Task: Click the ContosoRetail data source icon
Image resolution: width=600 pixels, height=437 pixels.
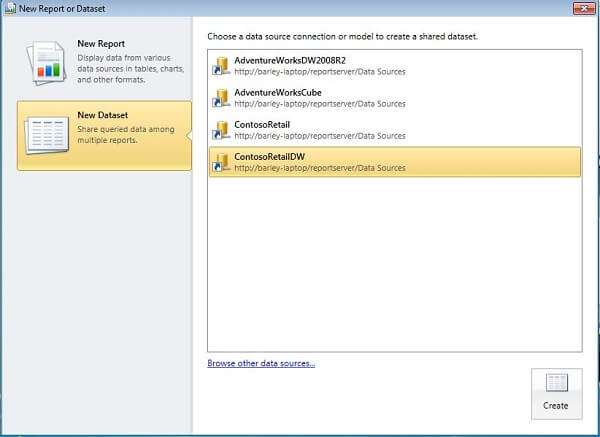Action: tap(221, 130)
